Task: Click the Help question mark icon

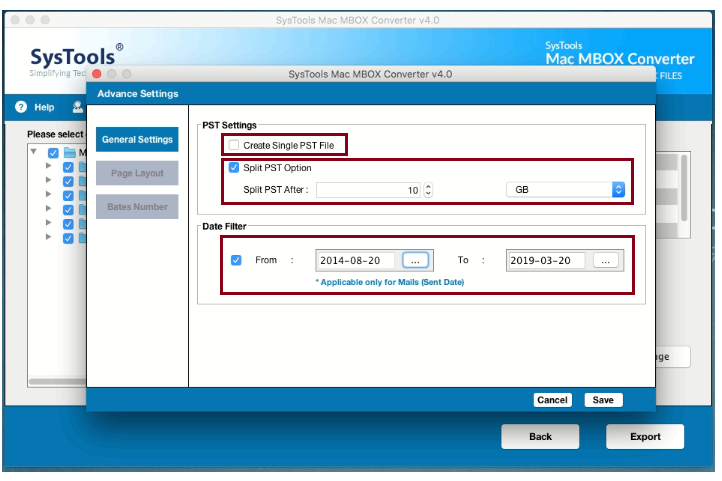Action: click(21, 107)
